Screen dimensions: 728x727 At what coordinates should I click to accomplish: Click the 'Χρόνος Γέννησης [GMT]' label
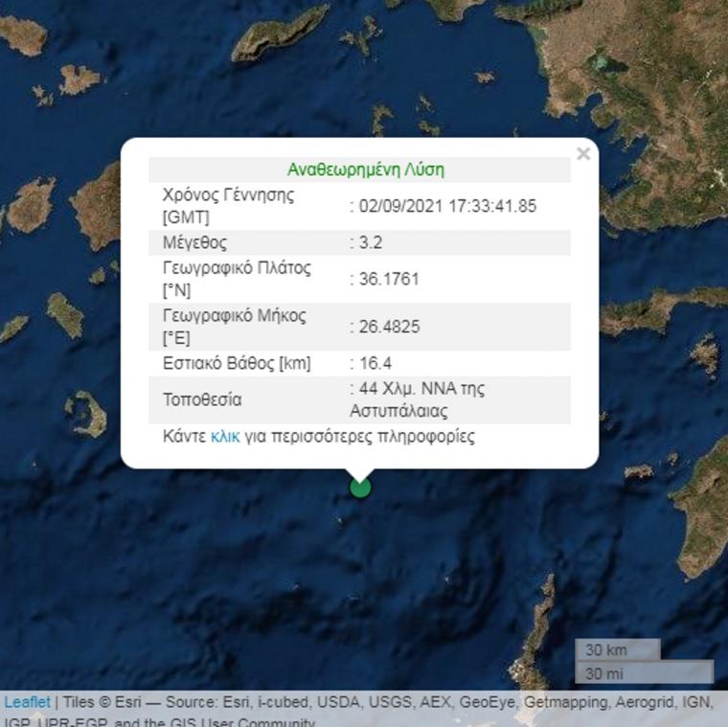[228, 206]
